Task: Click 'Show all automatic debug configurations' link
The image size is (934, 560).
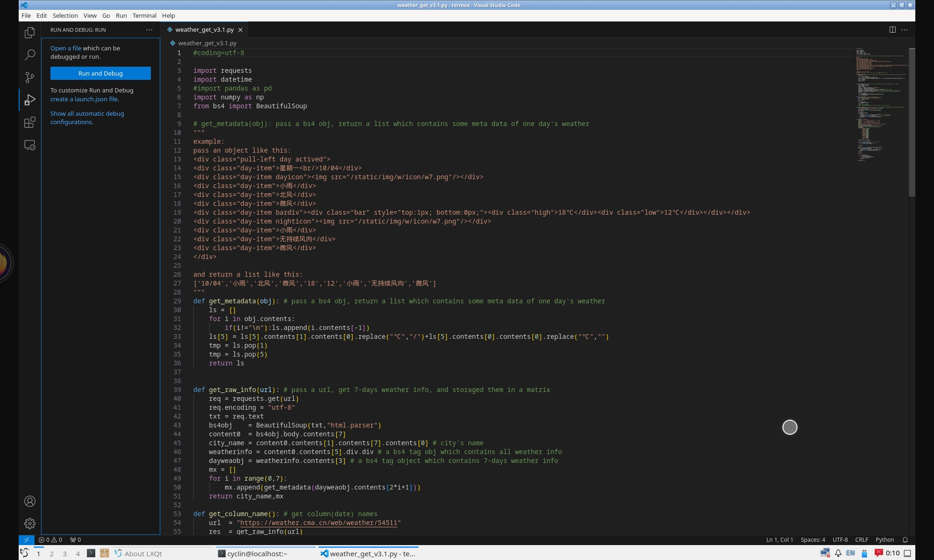Action: coord(87,118)
